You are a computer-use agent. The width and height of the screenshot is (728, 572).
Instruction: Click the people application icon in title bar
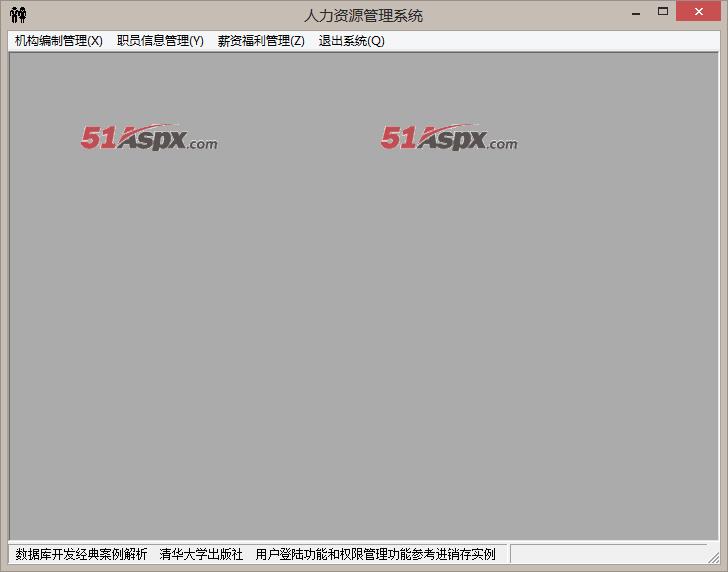[18, 15]
